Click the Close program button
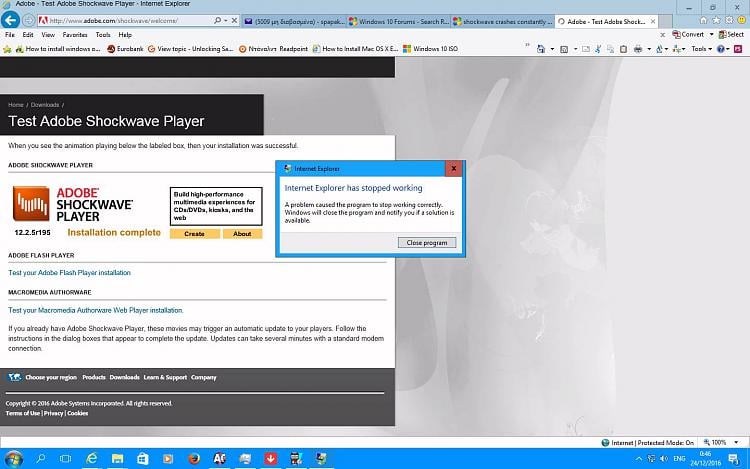Viewport: 750px width, 469px height. coord(427,243)
